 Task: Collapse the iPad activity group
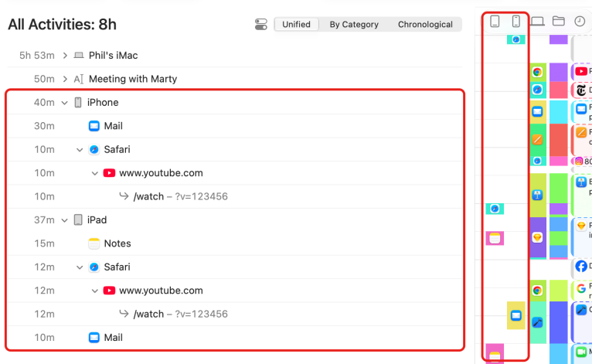(x=65, y=220)
